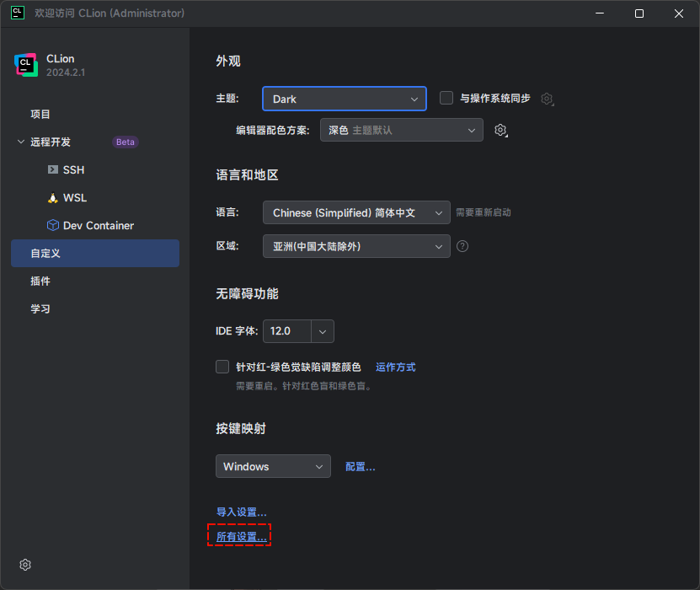Viewport: 700px width, 590px height.
Task: Enable 与操作系统同步 checkbox
Action: 446,98
